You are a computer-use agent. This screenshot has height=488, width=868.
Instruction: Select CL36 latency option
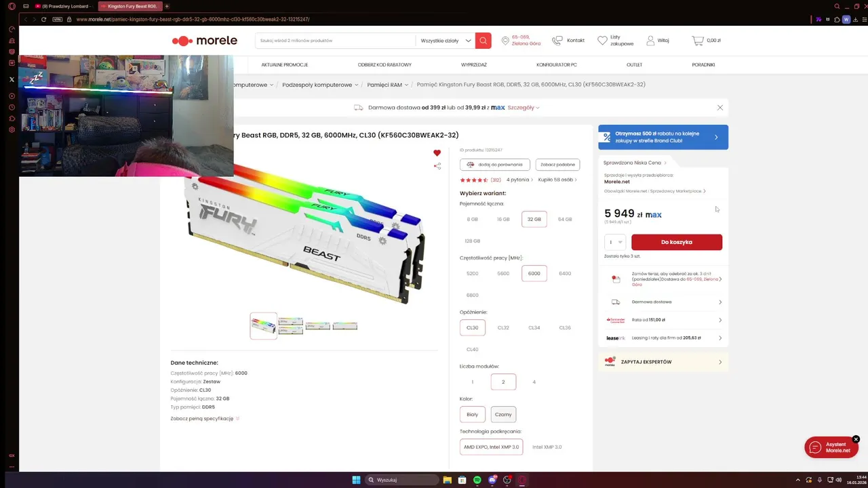coord(565,328)
